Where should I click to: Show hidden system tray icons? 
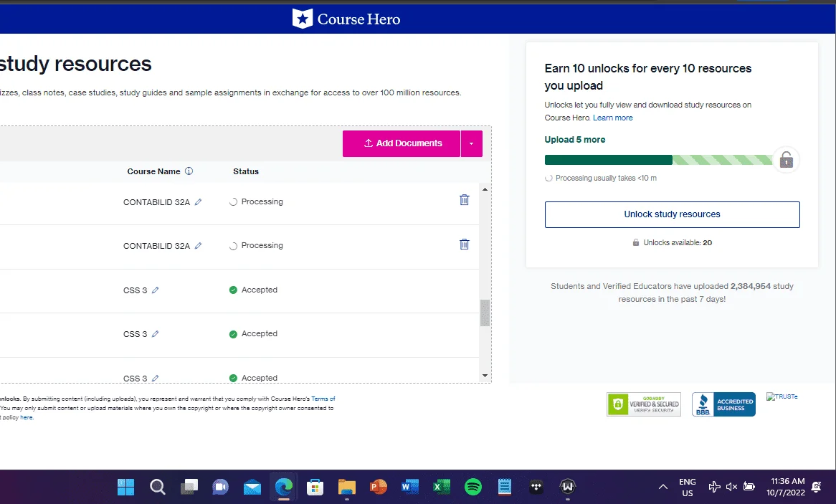[x=662, y=487]
